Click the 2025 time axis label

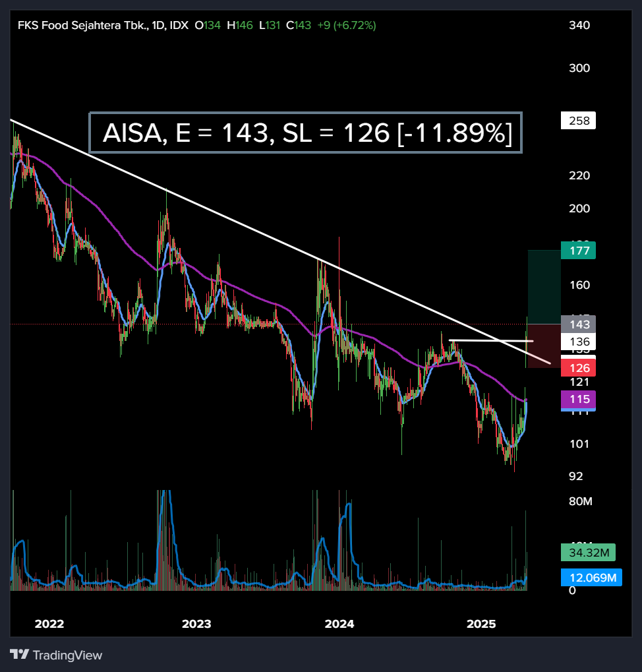coord(481,624)
